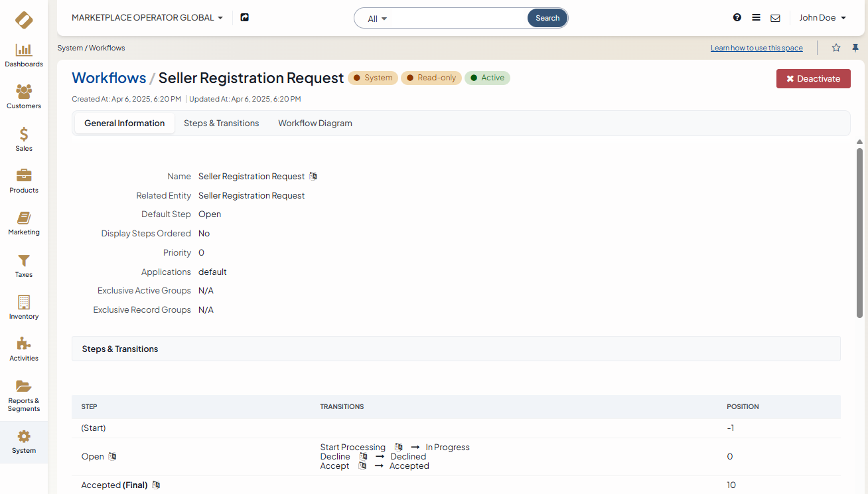868x494 pixels.
Task: Click the Applications value default
Action: (x=212, y=272)
